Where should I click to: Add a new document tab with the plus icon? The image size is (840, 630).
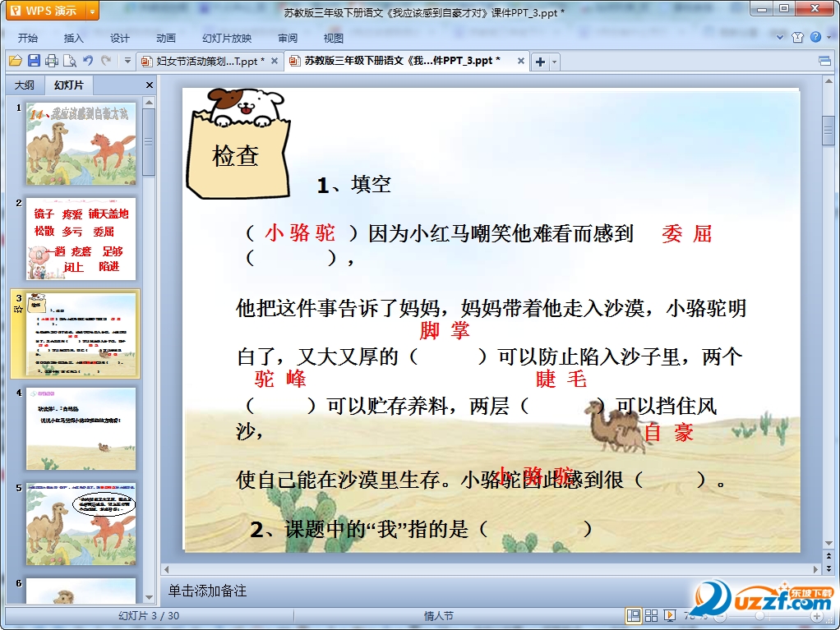coord(541,62)
